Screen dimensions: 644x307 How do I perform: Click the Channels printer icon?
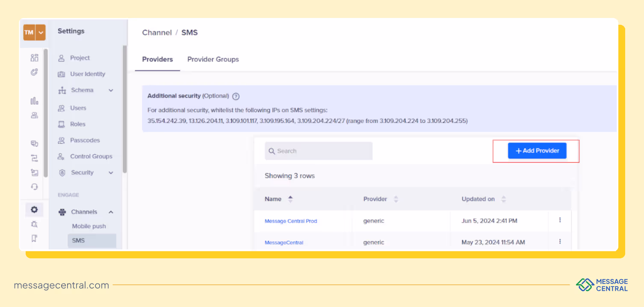tap(62, 212)
